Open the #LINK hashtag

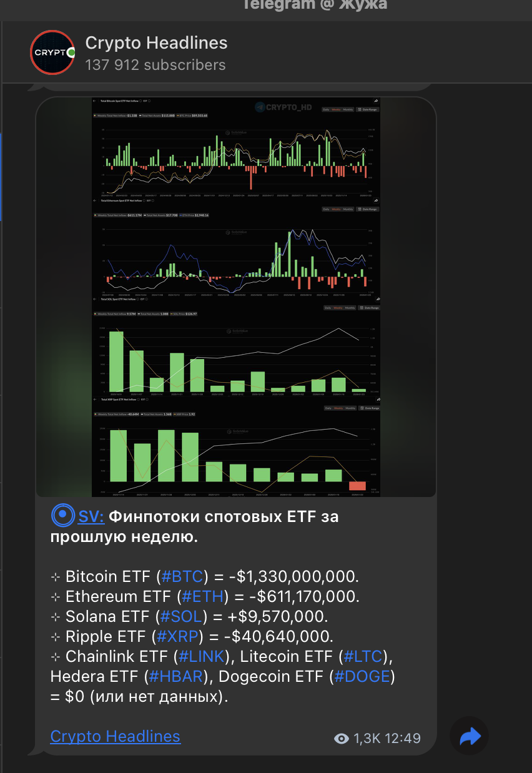202,656
